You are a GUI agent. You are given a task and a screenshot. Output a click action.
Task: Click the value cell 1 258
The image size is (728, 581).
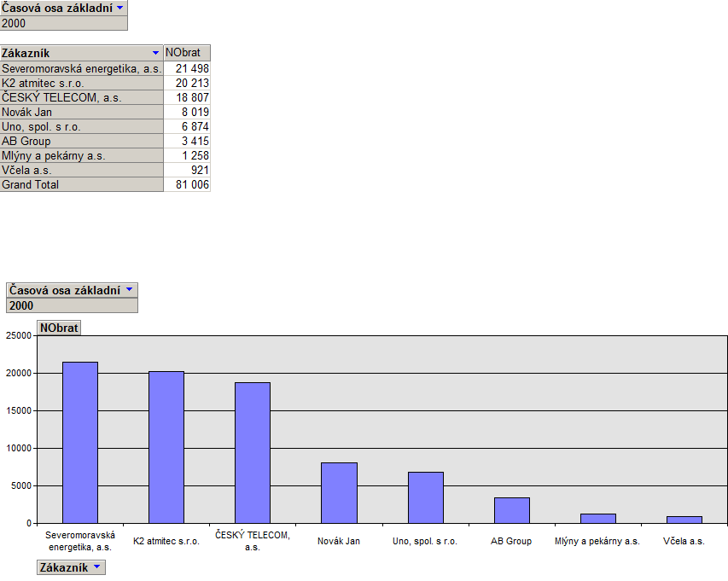pos(187,155)
